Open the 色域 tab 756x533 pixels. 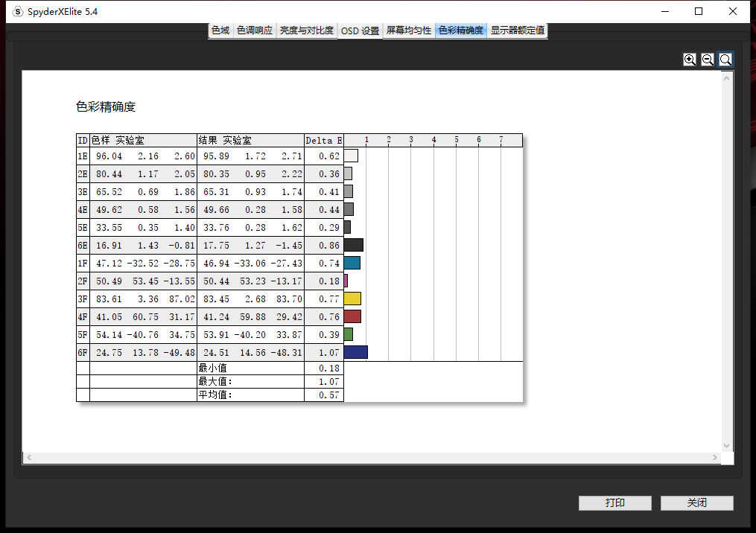click(220, 31)
